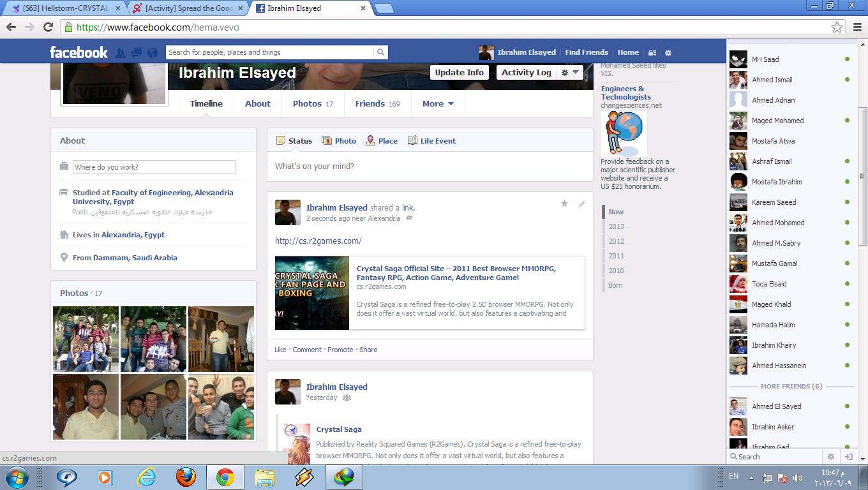This screenshot has width=868, height=490.
Task: Jump to 2012 on the timeline
Action: [616, 241]
